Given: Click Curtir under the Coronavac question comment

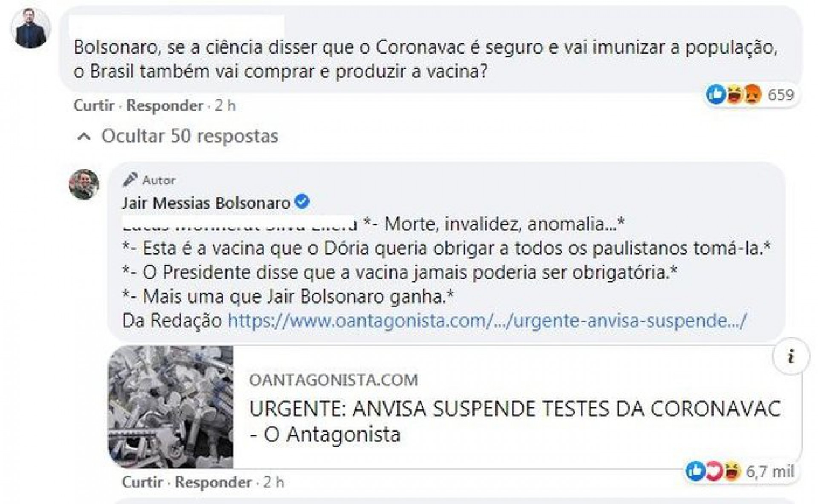Looking at the screenshot, I should [x=94, y=106].
